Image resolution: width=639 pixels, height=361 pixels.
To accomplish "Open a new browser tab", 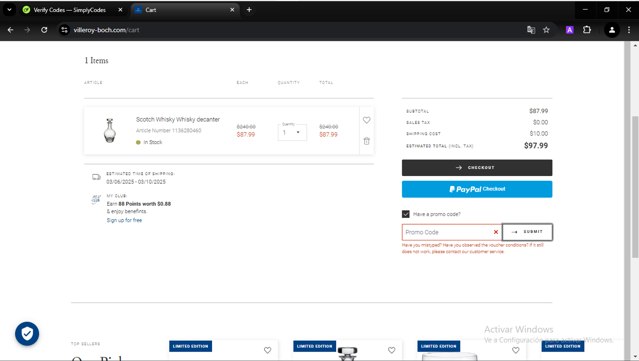I will (x=249, y=10).
